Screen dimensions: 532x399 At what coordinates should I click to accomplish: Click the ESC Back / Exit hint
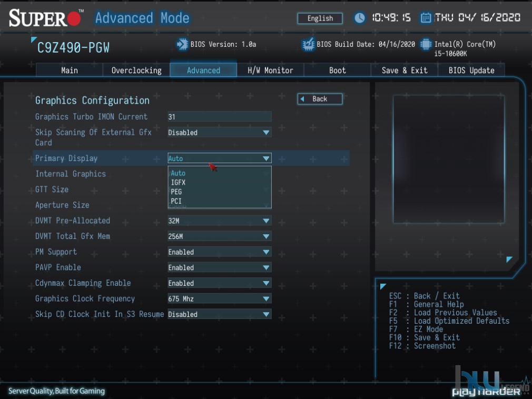pyautogui.click(x=425, y=296)
